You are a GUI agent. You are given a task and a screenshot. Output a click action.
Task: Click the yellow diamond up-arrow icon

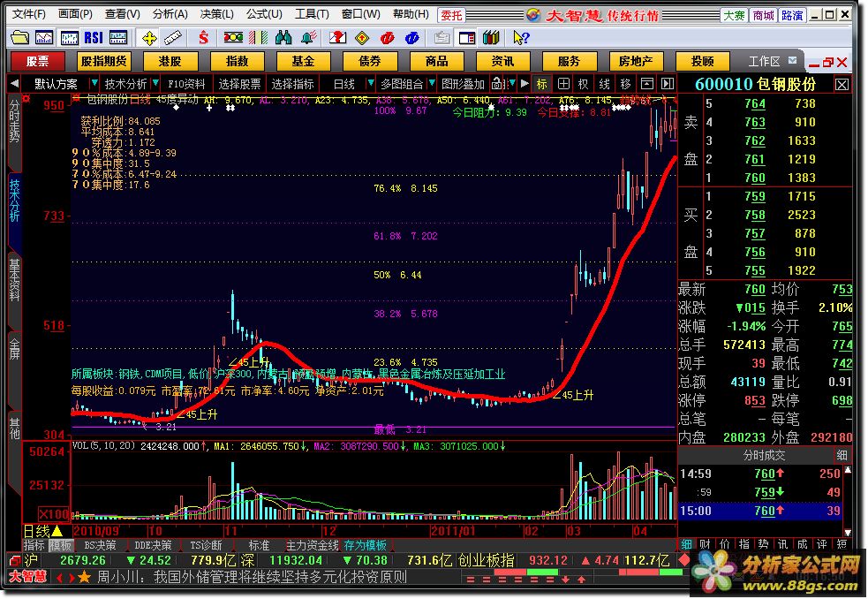pyautogui.click(x=362, y=38)
